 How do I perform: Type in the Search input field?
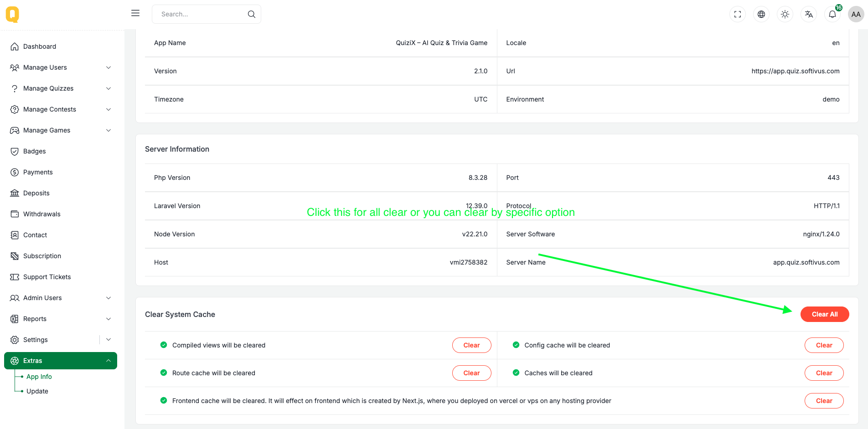[201, 14]
